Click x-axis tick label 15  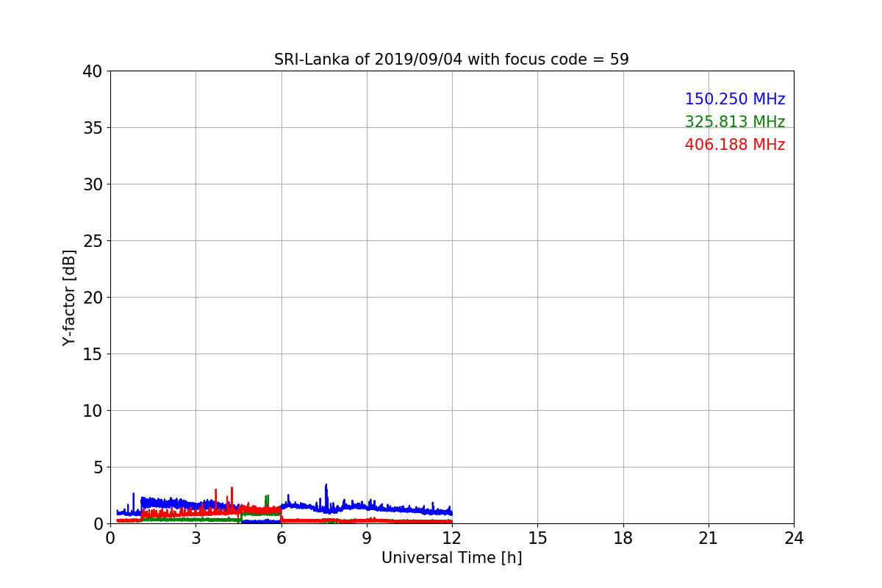[x=537, y=538]
